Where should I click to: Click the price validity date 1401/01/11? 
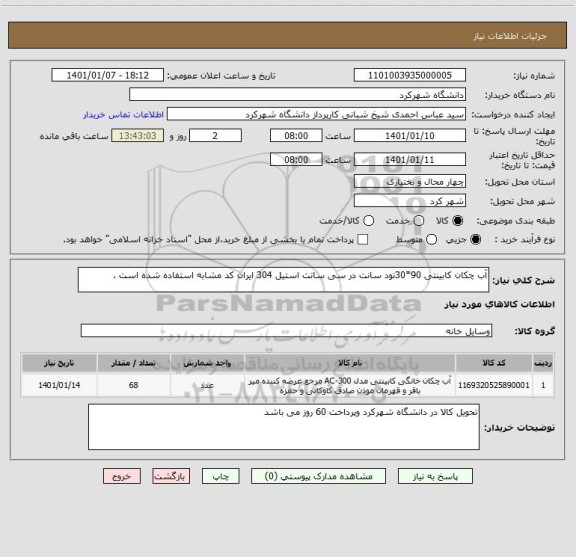pyautogui.click(x=410, y=159)
